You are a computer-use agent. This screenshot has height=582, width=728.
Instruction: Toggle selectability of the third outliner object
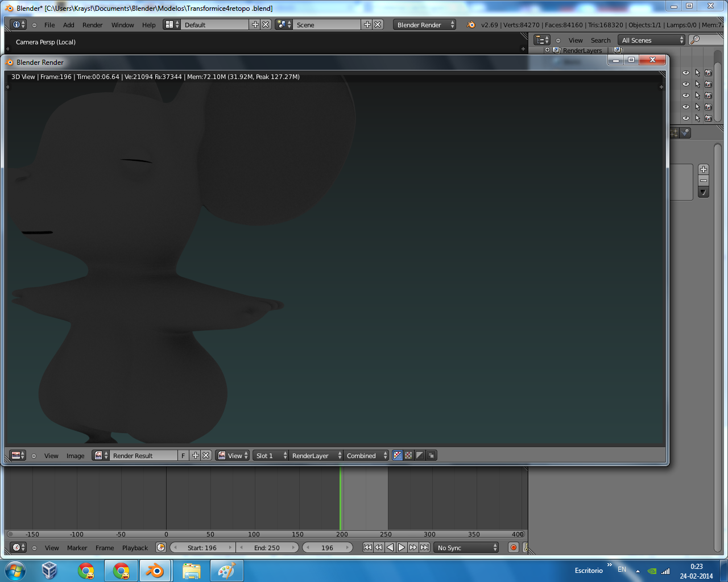click(x=697, y=95)
